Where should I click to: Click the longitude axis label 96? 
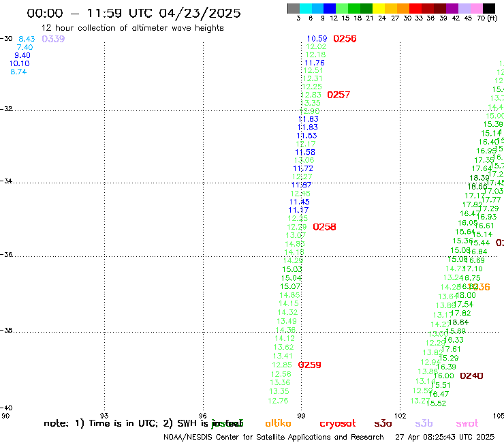point(203,416)
